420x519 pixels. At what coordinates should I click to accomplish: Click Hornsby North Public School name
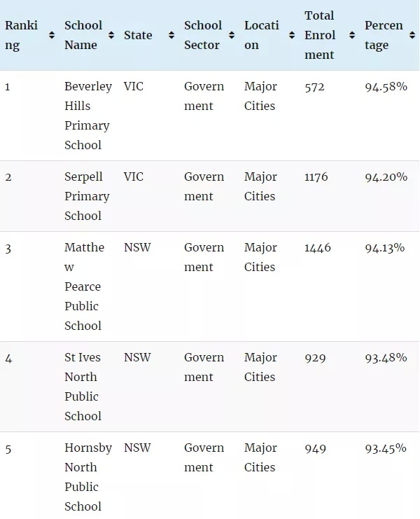[x=88, y=477]
